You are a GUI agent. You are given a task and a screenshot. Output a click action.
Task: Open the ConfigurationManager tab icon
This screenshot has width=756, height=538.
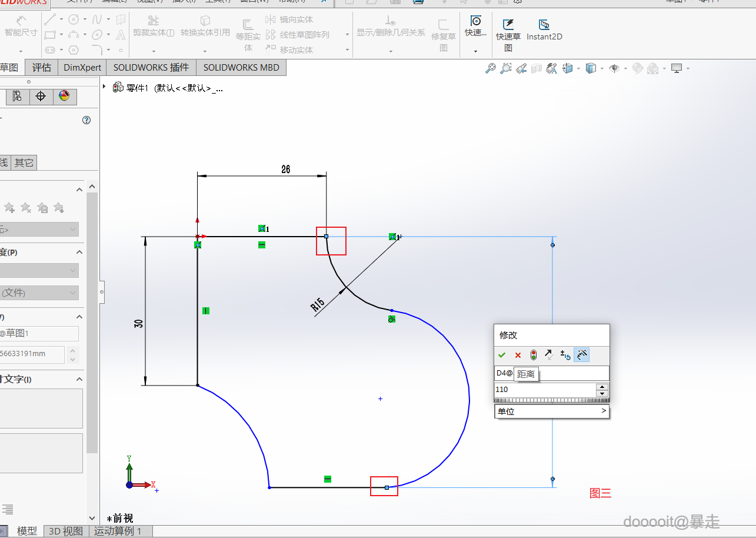click(17, 96)
